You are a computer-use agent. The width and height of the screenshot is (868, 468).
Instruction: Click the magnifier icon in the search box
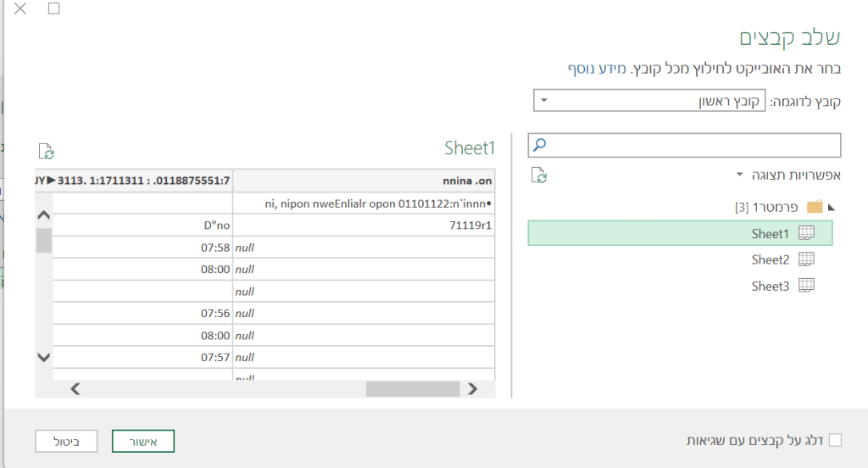point(540,145)
